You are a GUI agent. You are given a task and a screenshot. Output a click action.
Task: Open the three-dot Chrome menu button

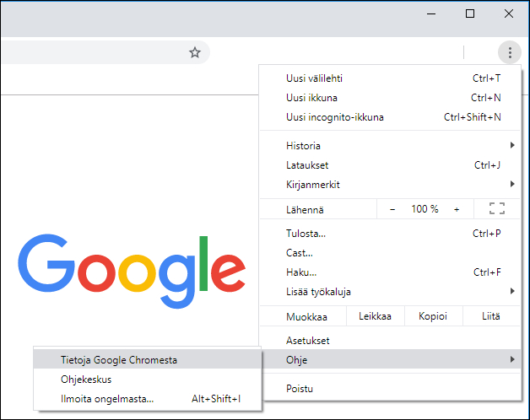click(510, 52)
